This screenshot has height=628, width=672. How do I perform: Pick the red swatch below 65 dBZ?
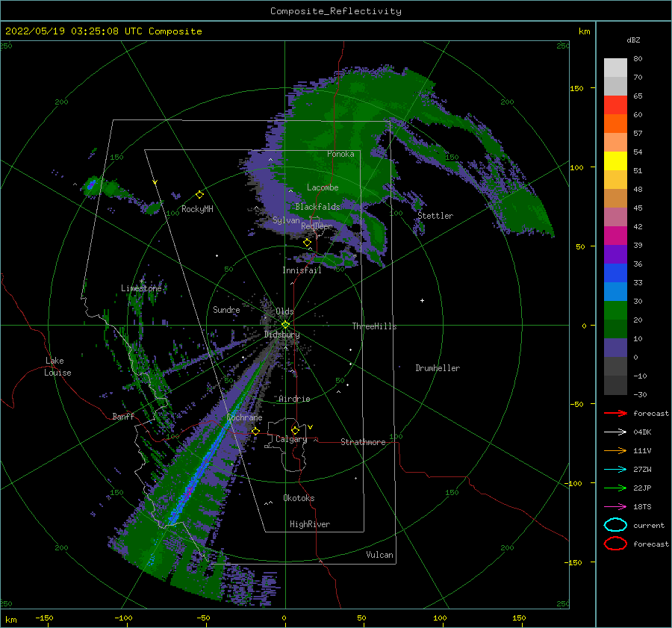(615, 105)
